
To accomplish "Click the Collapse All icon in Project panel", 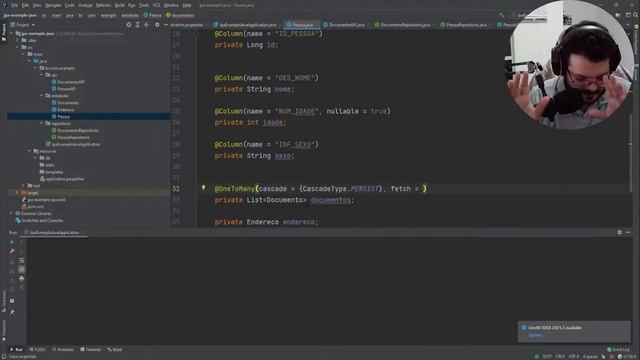I will [146, 25].
